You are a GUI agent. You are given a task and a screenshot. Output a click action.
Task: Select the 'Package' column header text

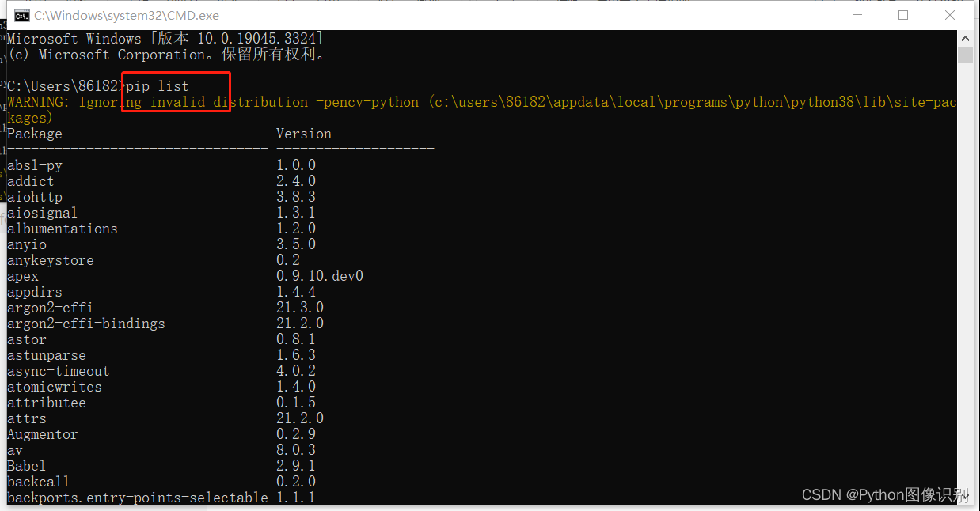[34, 133]
